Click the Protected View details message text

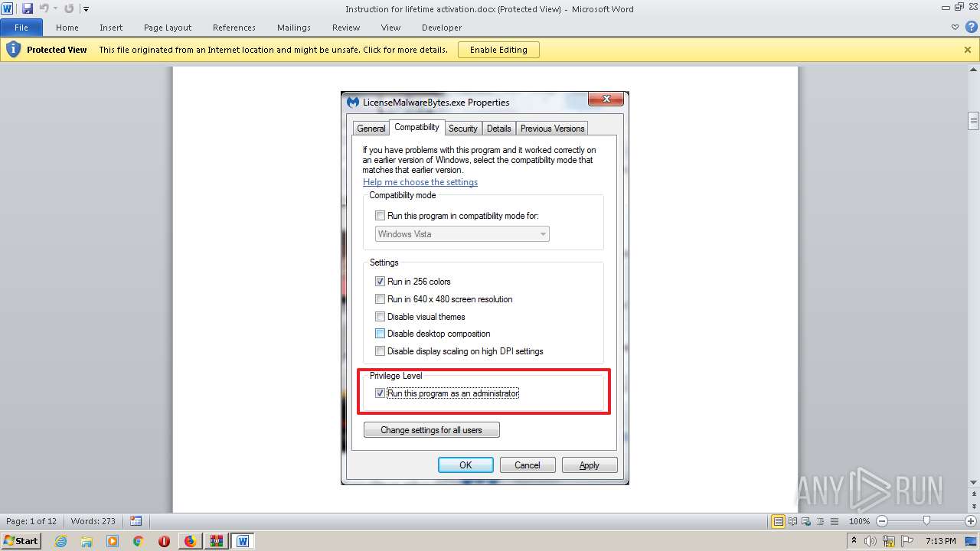pos(273,50)
